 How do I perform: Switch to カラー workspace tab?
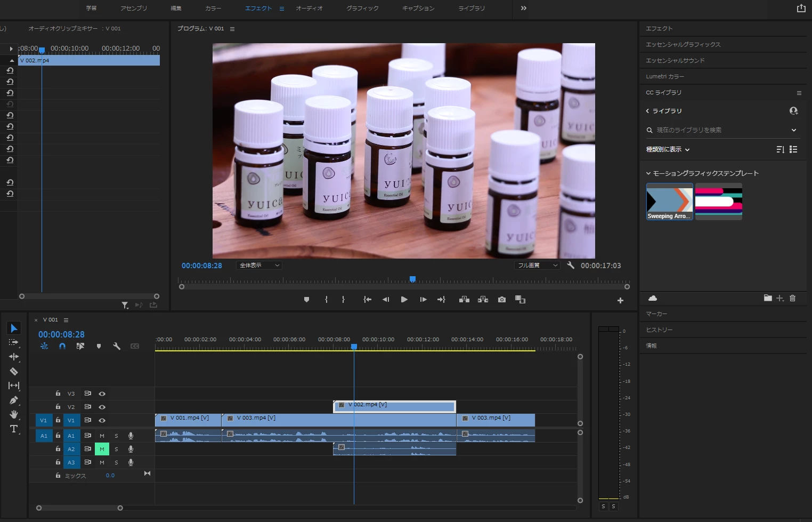click(213, 8)
